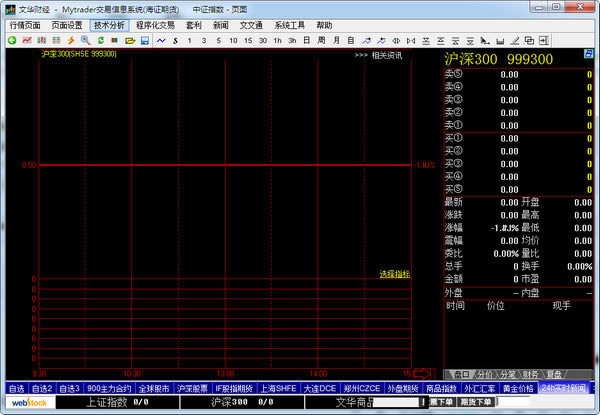Screen dimensions: 600x415
Task: Click the red-green-blue color icon
Action: point(114,40)
